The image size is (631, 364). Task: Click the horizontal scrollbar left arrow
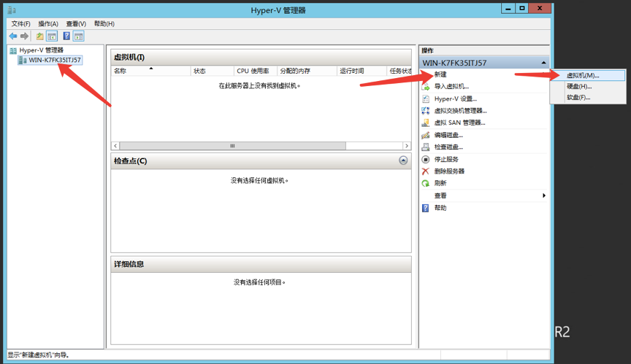coord(115,146)
